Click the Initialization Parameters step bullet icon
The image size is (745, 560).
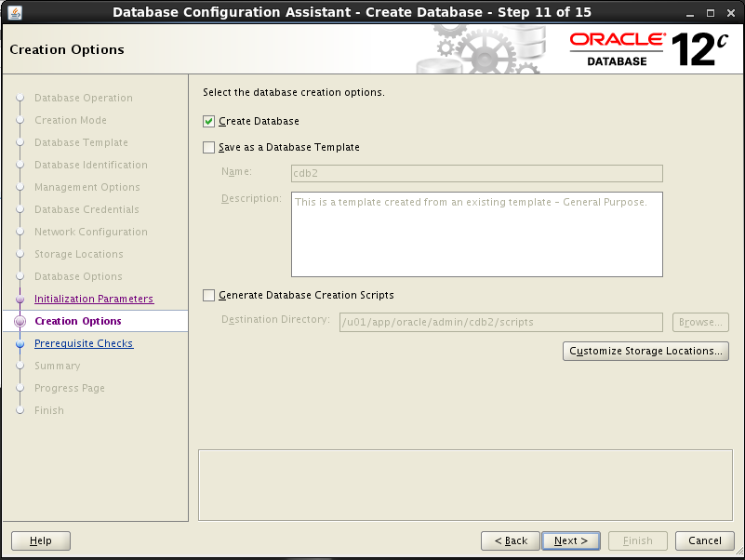[20, 299]
